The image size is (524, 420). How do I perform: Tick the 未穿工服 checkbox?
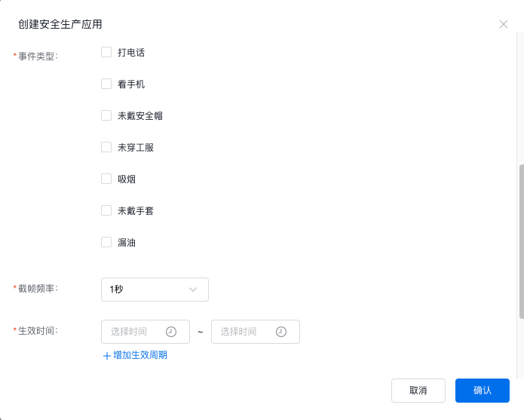click(x=106, y=147)
